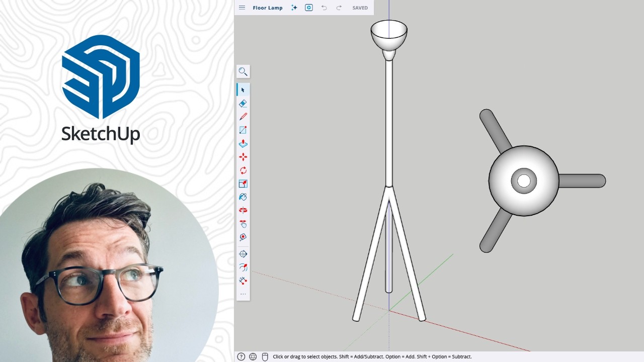The height and width of the screenshot is (362, 644).
Task: Activate the Move tool
Action: [243, 157]
